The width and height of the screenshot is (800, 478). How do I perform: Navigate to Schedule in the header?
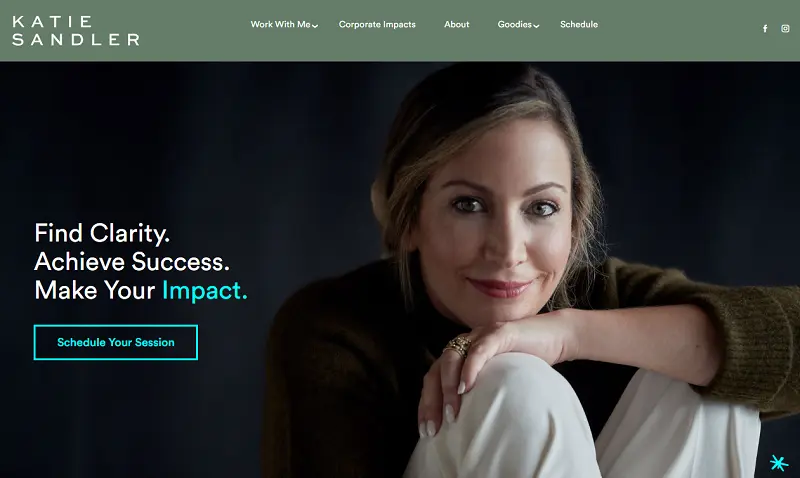coord(579,24)
